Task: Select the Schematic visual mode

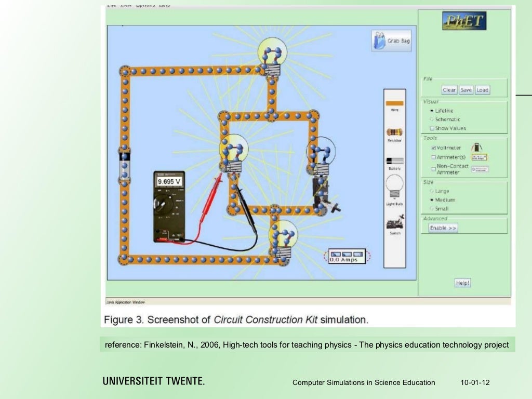Action: tap(432, 119)
